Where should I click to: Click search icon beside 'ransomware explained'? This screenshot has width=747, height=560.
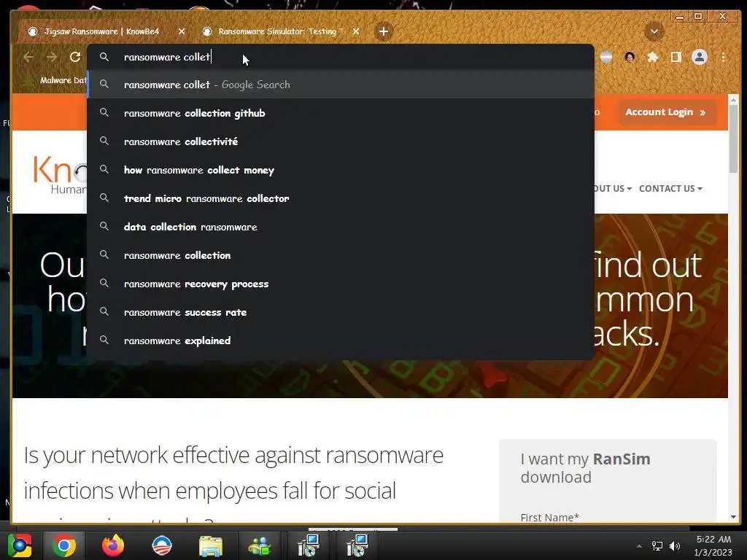(104, 340)
